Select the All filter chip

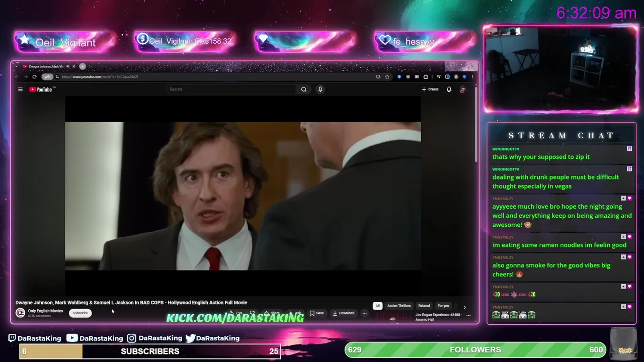point(377,306)
